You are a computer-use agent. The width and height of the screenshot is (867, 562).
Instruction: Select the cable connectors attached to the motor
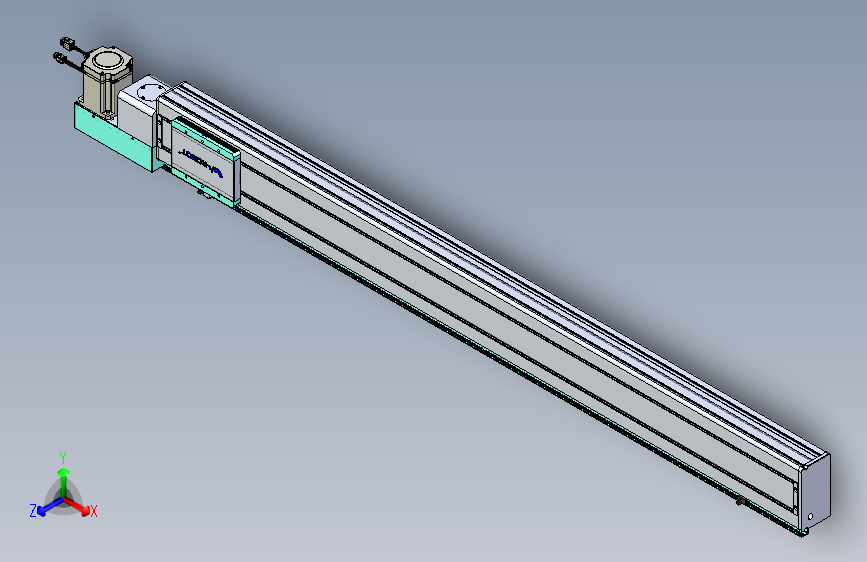click(x=66, y=51)
